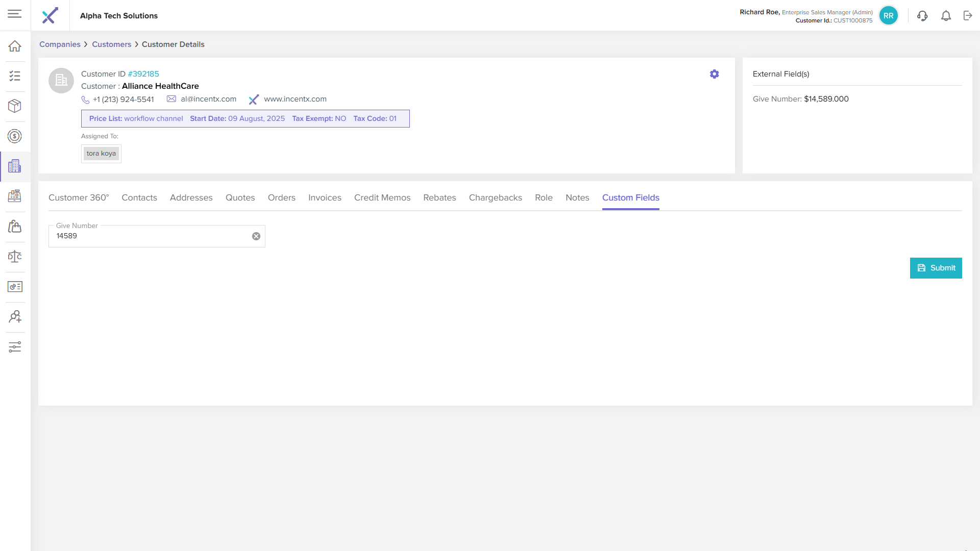Open the products box sidebar icon
This screenshot has width=980, height=551.
(x=15, y=106)
